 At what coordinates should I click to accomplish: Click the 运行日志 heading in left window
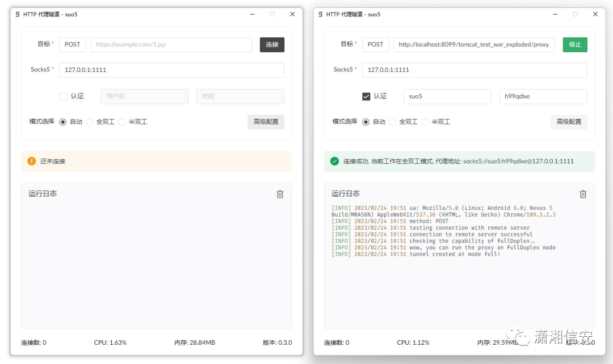[x=43, y=194]
